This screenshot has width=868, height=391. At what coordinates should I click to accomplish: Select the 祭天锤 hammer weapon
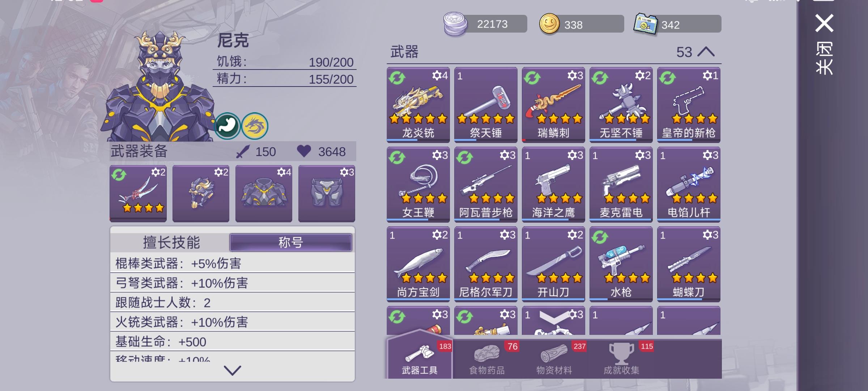click(486, 105)
